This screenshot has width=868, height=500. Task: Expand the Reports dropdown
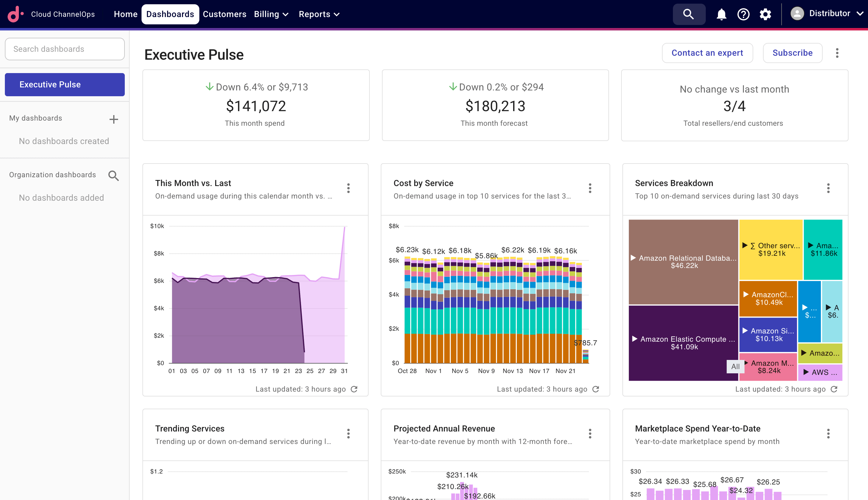[319, 14]
